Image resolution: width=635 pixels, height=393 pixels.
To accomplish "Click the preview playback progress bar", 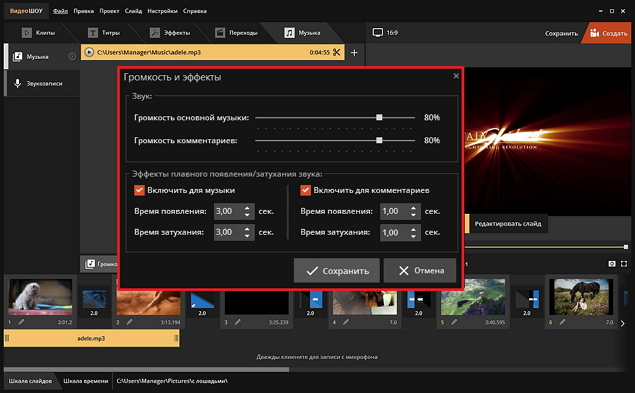I will (x=547, y=247).
